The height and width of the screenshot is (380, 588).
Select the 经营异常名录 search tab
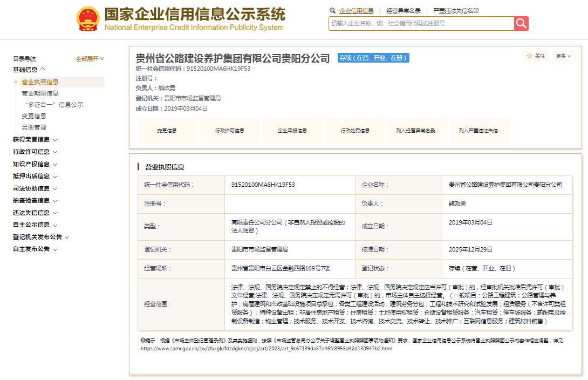tap(403, 11)
